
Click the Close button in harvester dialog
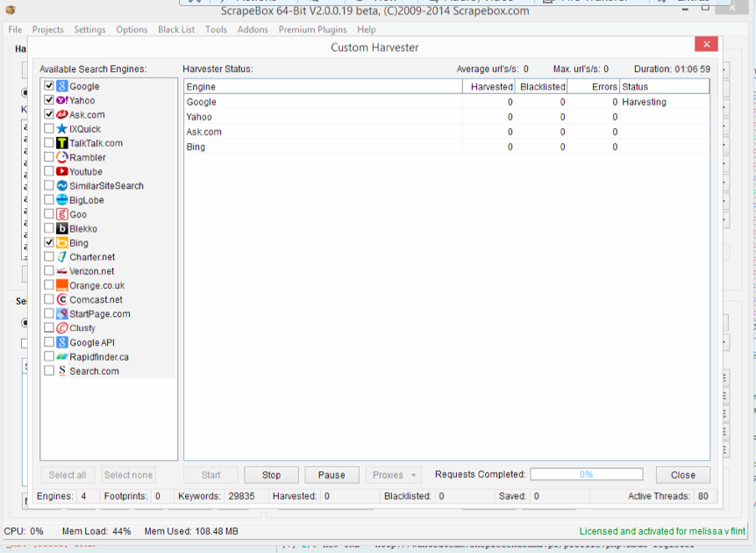682,475
